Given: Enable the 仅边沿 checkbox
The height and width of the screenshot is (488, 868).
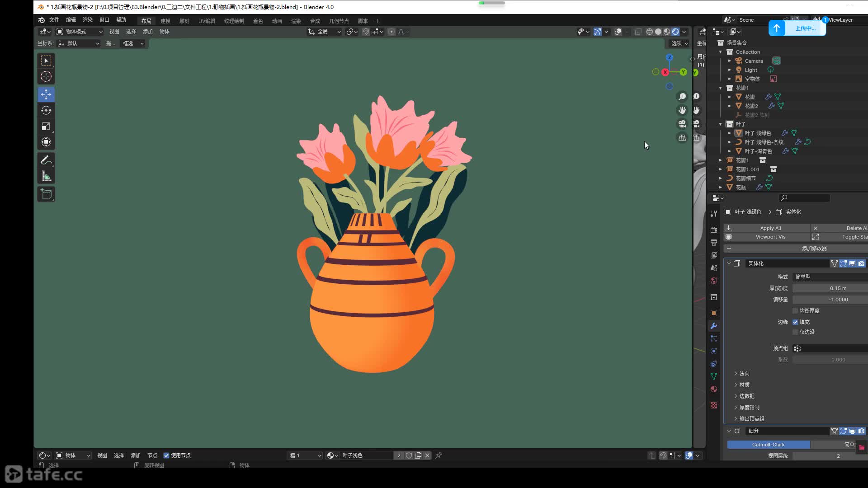Looking at the screenshot, I should click(x=795, y=332).
